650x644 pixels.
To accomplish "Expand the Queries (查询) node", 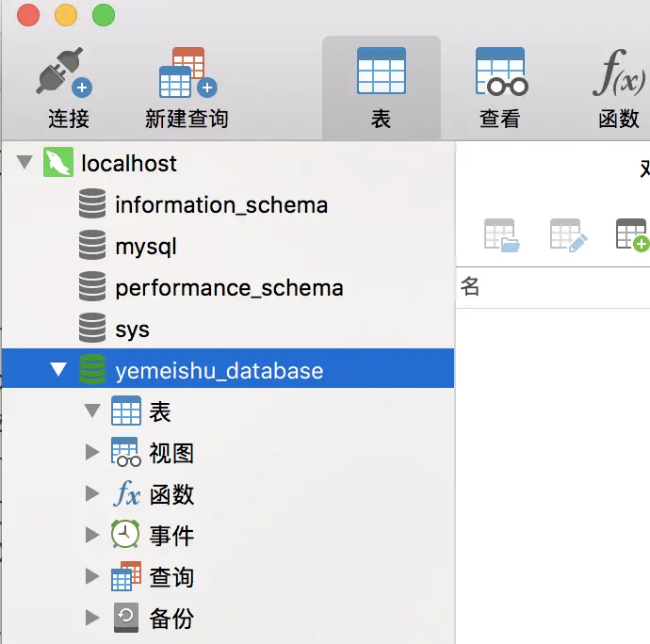I will 92,576.
